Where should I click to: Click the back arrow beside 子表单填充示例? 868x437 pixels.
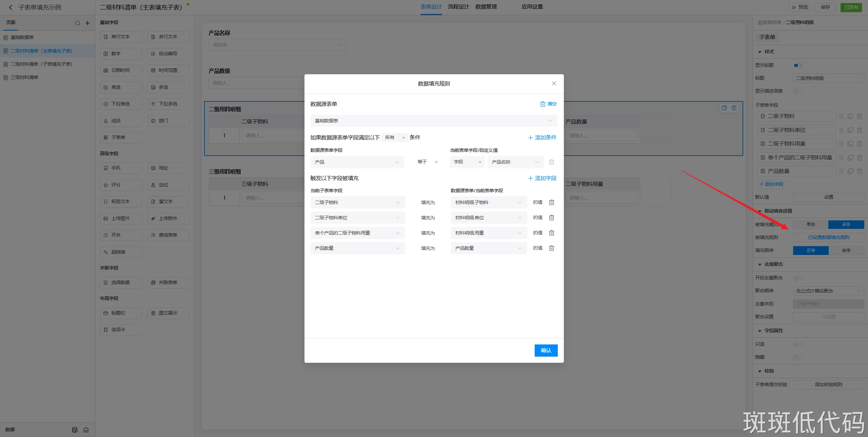coord(11,7)
